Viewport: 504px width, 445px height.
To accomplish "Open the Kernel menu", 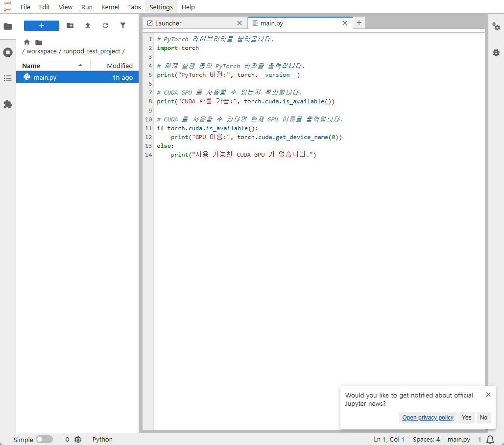I will [110, 7].
